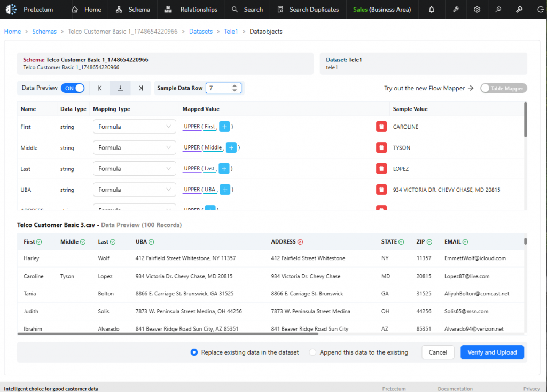Screen dimensions: 547x392
Task: Try out the new Flow Mapper link
Action: [429, 88]
